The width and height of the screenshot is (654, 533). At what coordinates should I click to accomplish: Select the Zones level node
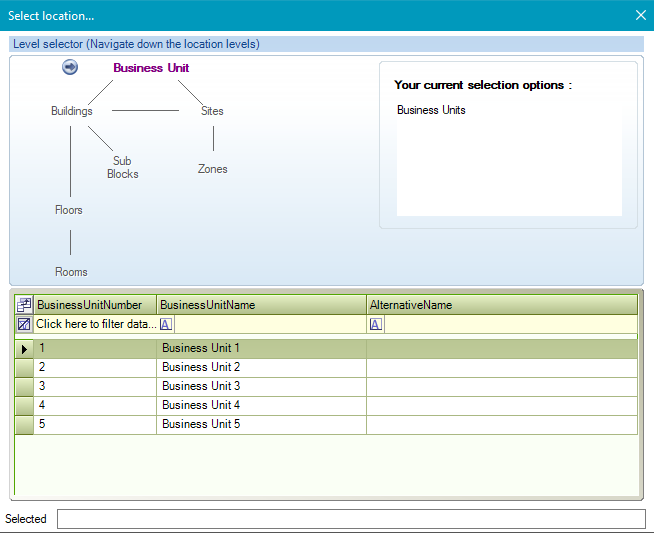coord(213,169)
